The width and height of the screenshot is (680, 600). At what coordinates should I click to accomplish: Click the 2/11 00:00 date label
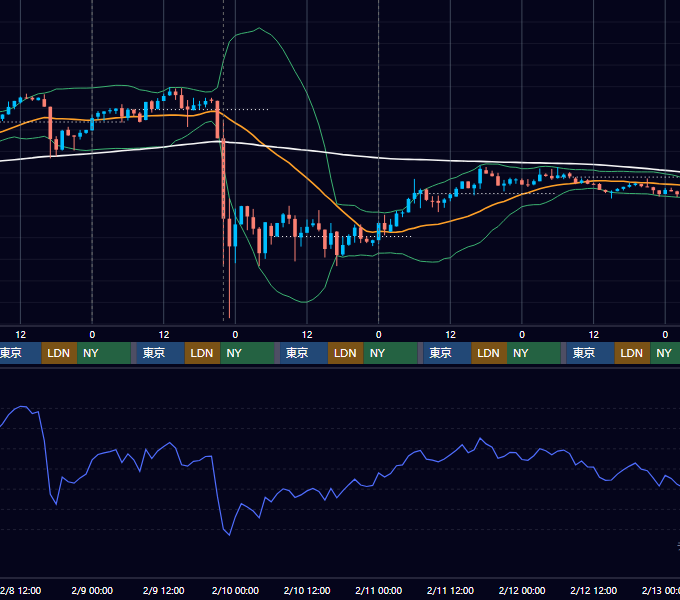pos(379,590)
